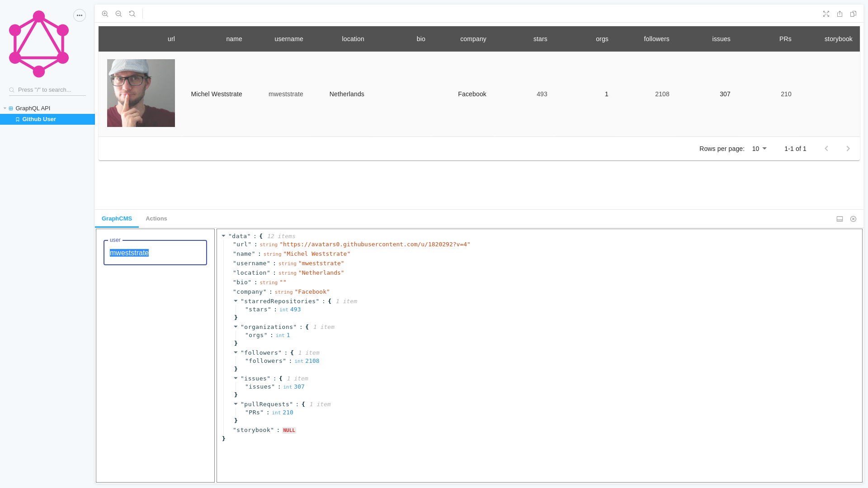Click the Michel Weststrate avatar thumbnail

point(141,93)
